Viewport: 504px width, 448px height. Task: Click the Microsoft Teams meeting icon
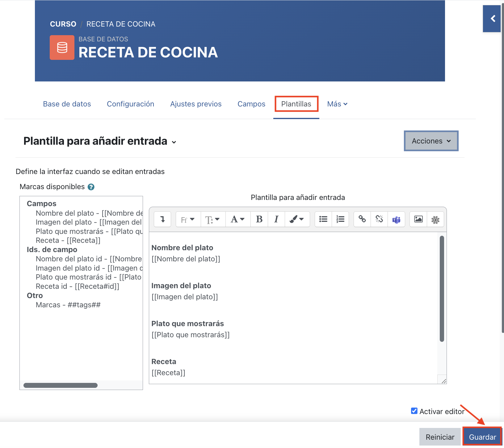(x=396, y=219)
